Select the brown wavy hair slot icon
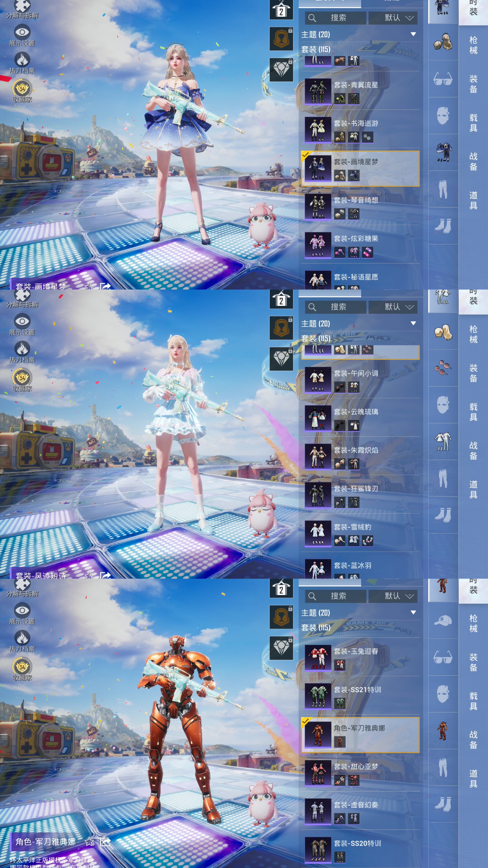488x868 pixels. [443, 42]
